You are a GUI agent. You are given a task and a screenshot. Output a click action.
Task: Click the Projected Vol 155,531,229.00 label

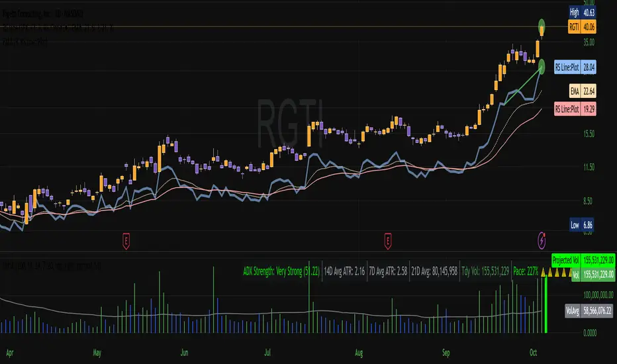click(x=583, y=260)
